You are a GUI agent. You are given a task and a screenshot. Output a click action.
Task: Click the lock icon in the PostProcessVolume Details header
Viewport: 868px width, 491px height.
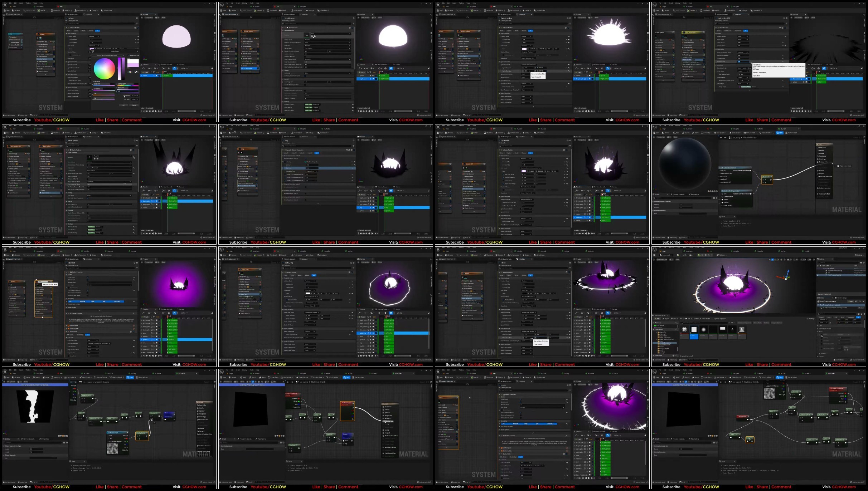[863, 301]
